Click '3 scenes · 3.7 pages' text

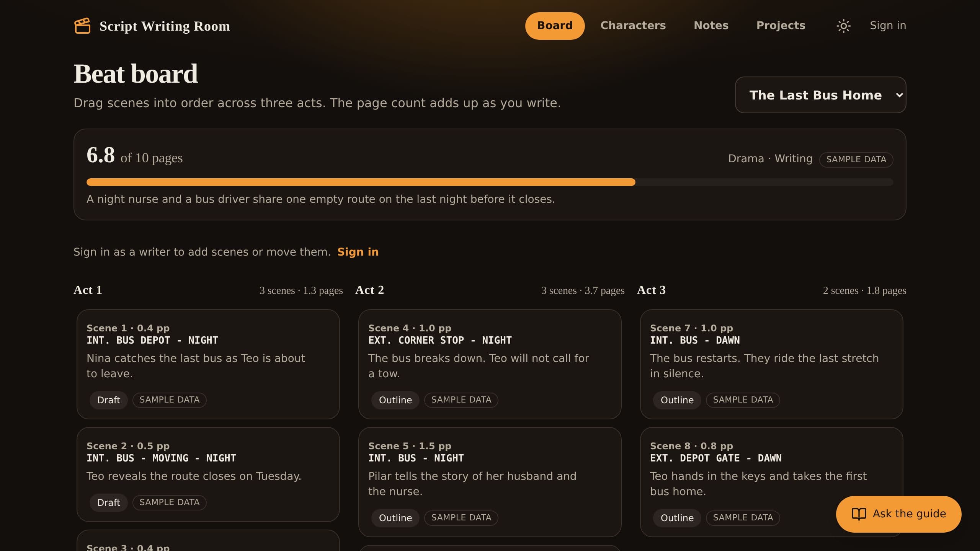coord(583,290)
